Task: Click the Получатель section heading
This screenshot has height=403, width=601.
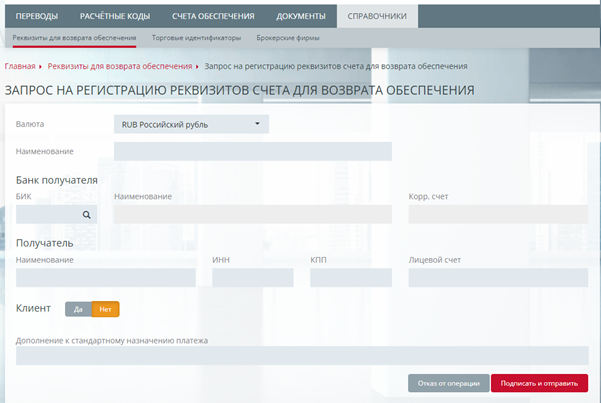Action: (x=44, y=243)
